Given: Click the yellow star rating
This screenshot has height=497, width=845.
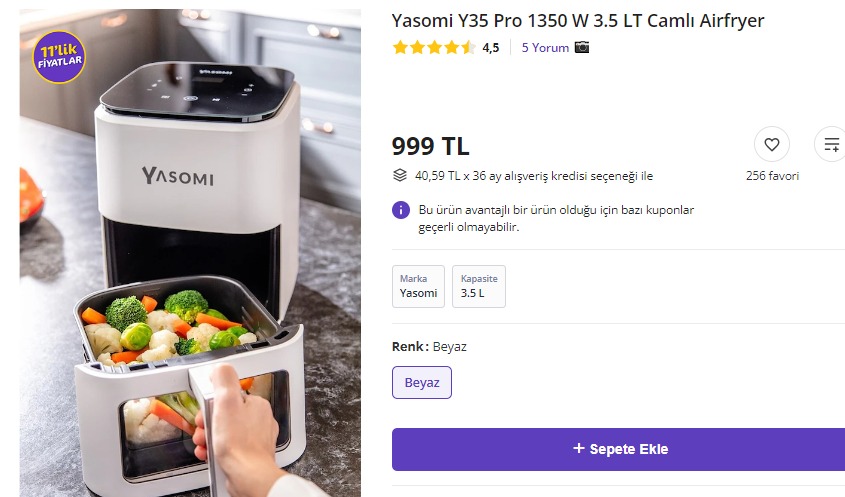Looking at the screenshot, I should pyautogui.click(x=434, y=47).
